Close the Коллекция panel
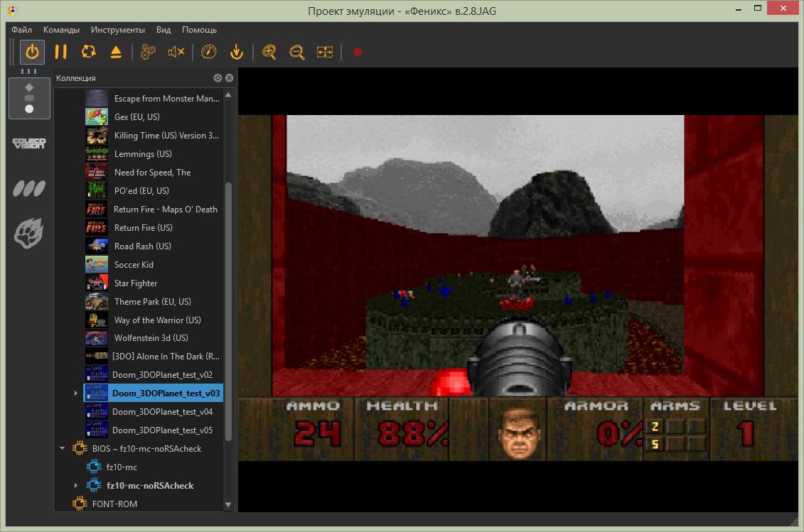The image size is (804, 532). click(x=229, y=78)
